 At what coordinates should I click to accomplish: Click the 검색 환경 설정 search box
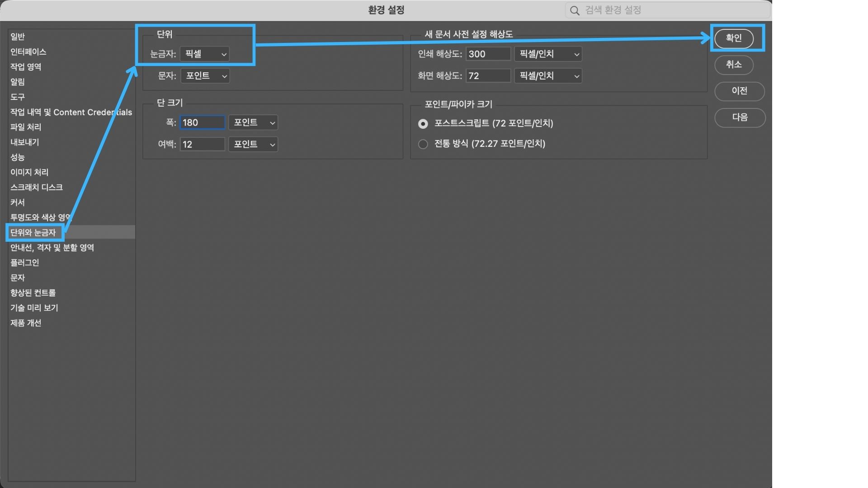click(x=667, y=10)
